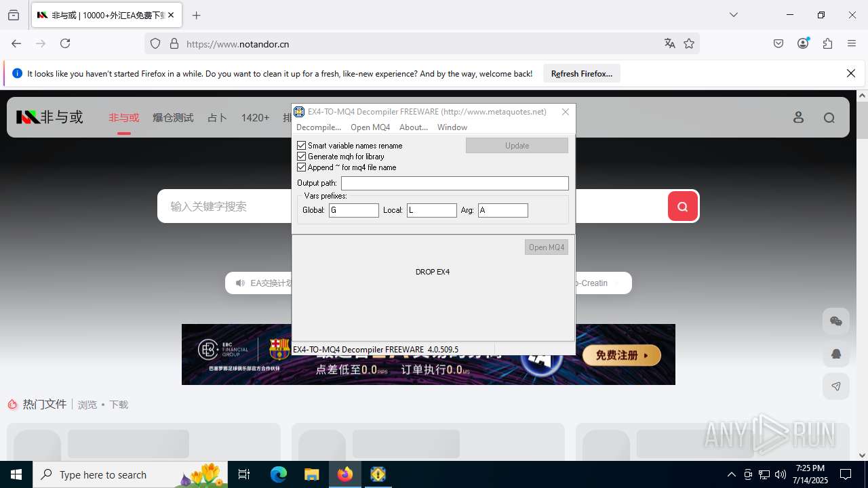
Task: Click the Refresh Firefox… button
Action: [x=582, y=73]
